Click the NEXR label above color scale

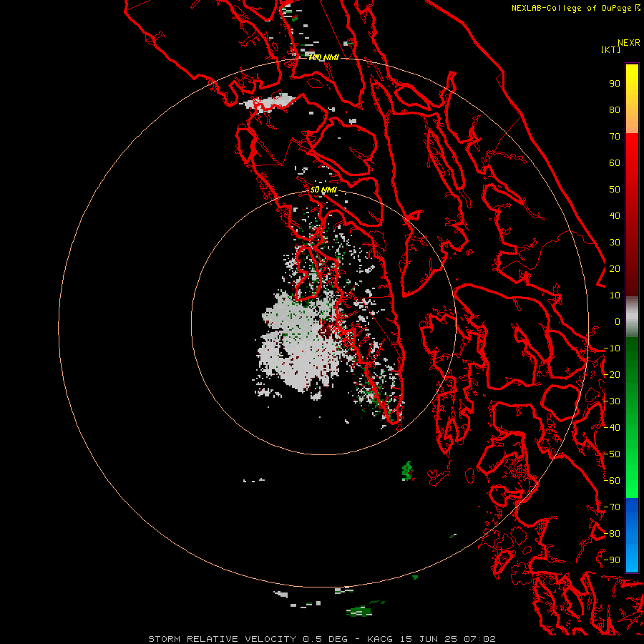628,43
